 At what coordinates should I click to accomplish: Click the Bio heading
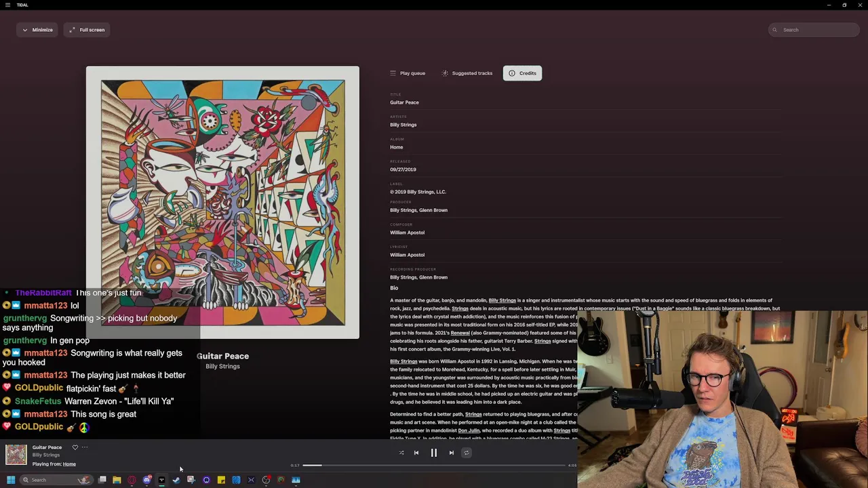coord(394,288)
